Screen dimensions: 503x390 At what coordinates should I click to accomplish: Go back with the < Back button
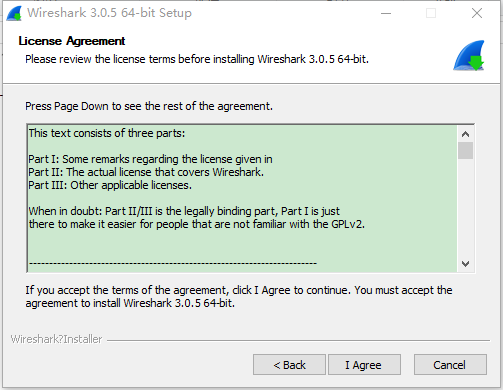[289, 365]
